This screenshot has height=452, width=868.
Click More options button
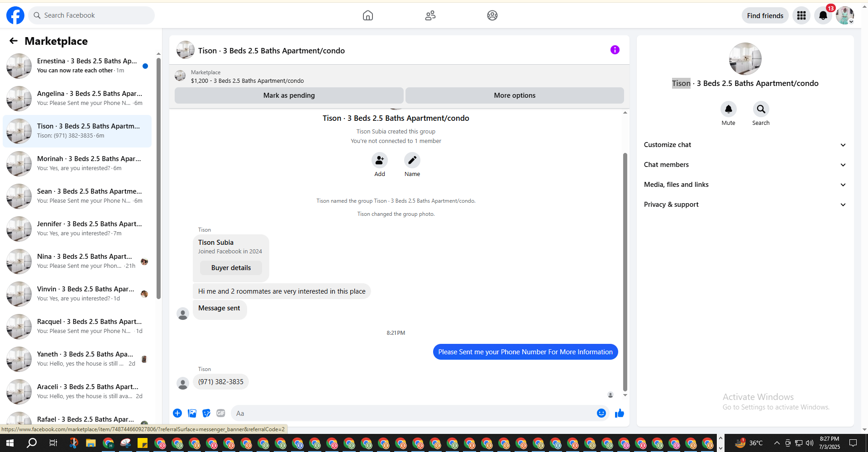pyautogui.click(x=515, y=95)
